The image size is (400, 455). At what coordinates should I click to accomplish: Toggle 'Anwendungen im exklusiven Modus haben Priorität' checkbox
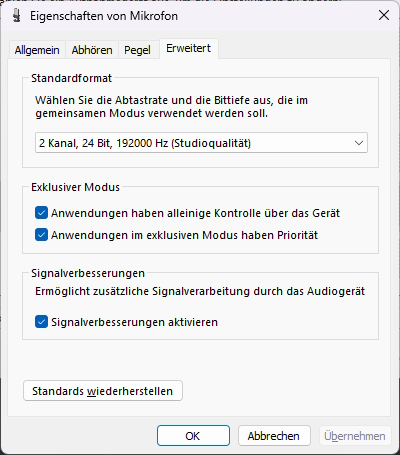[x=41, y=235]
